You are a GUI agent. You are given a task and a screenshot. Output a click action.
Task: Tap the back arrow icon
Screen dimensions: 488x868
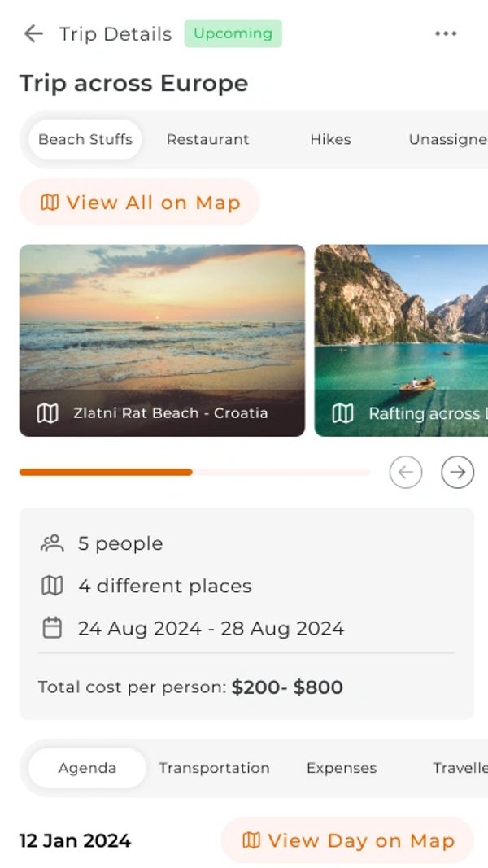(x=33, y=33)
